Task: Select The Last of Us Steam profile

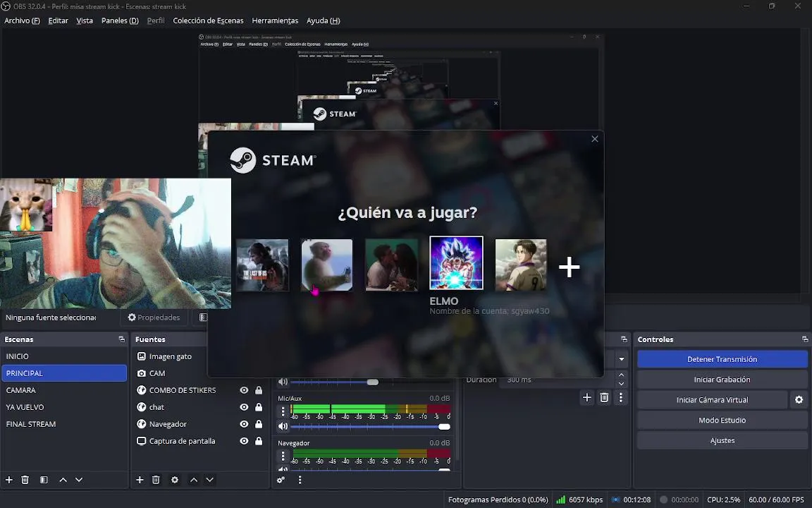Action: coord(262,265)
